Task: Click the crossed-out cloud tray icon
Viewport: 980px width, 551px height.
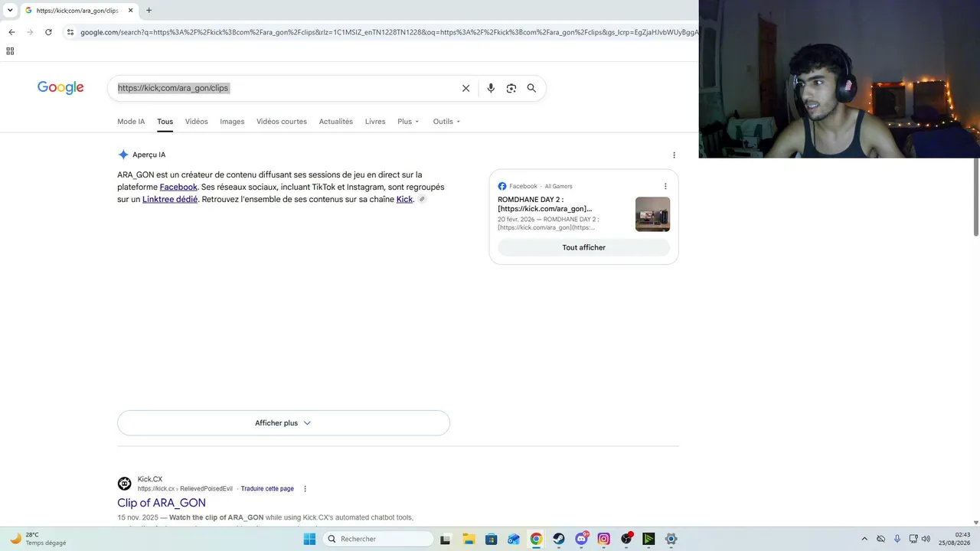Action: (x=881, y=539)
